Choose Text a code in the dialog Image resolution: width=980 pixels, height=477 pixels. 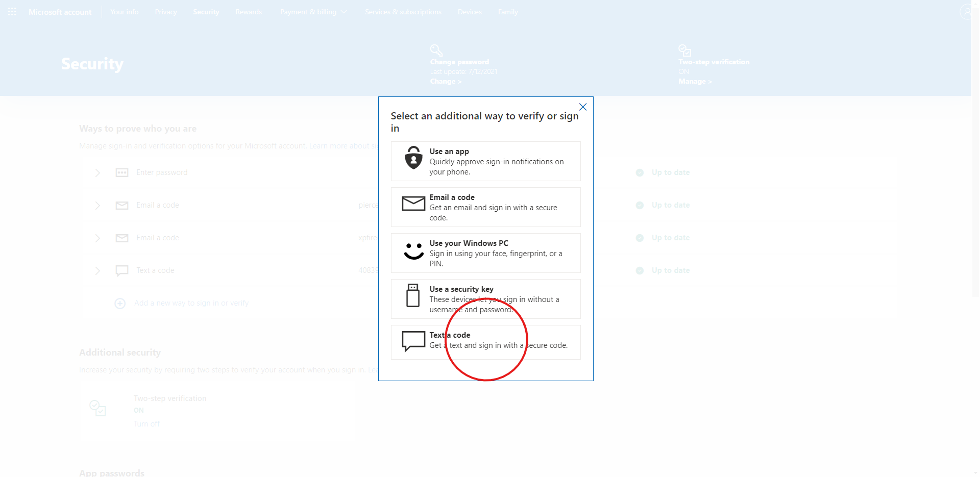[486, 342]
